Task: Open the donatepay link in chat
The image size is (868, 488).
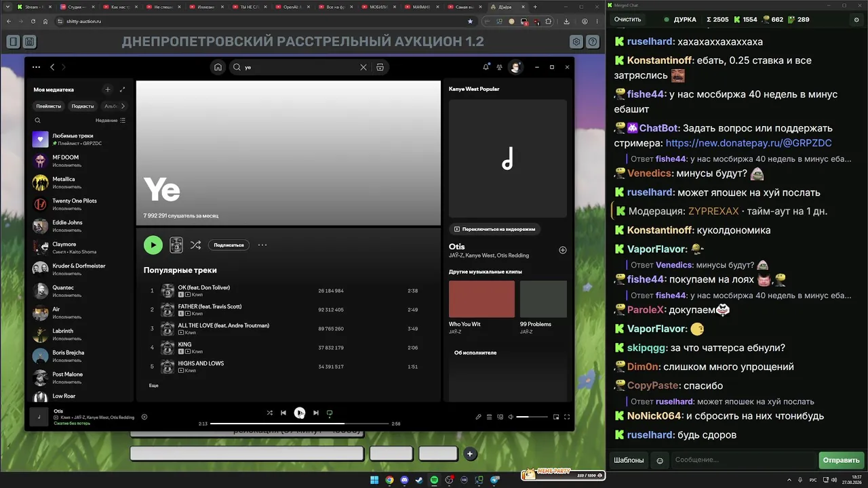Action: point(749,143)
